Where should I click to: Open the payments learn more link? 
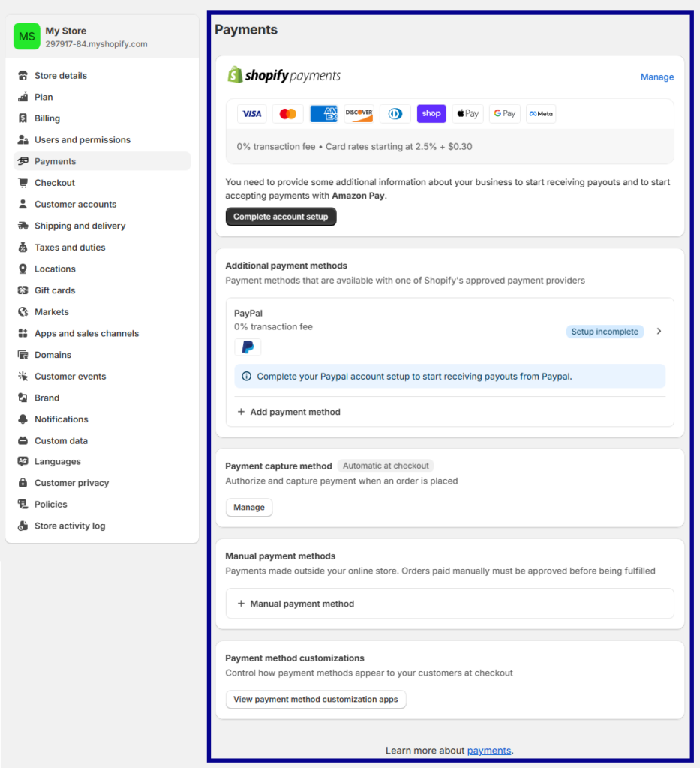pyautogui.click(x=489, y=751)
